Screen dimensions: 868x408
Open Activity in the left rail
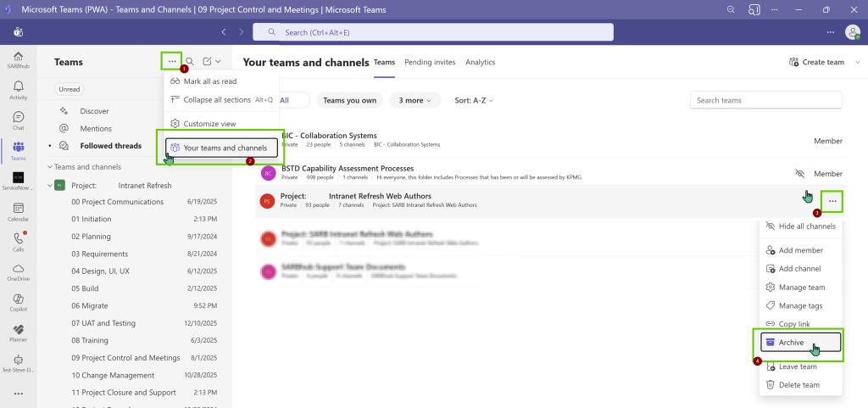click(x=18, y=90)
